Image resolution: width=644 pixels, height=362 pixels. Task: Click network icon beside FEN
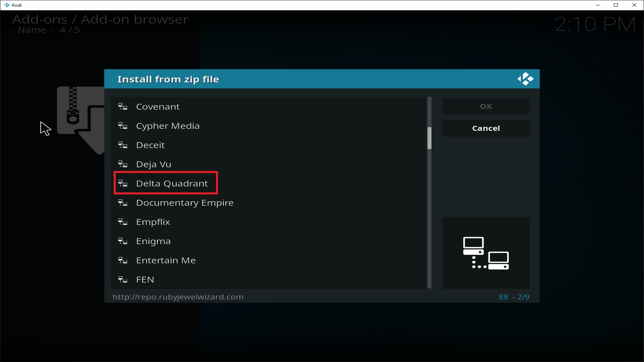pos(123,280)
